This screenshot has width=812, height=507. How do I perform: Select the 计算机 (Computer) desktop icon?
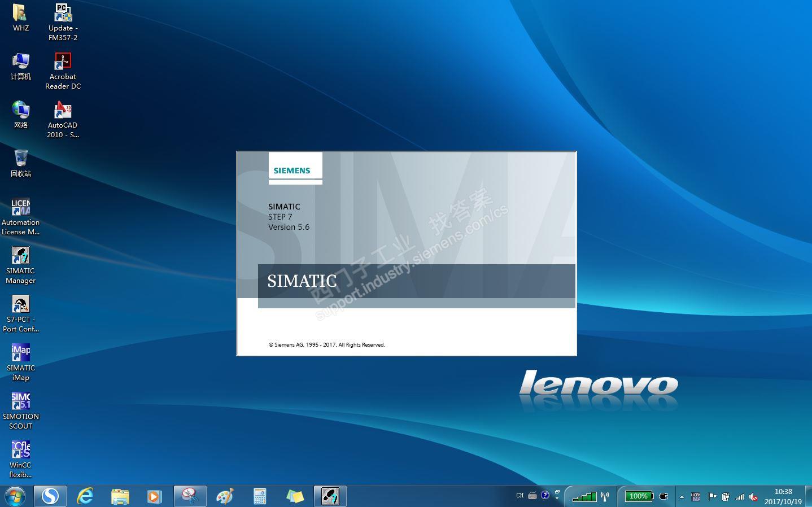pyautogui.click(x=21, y=66)
